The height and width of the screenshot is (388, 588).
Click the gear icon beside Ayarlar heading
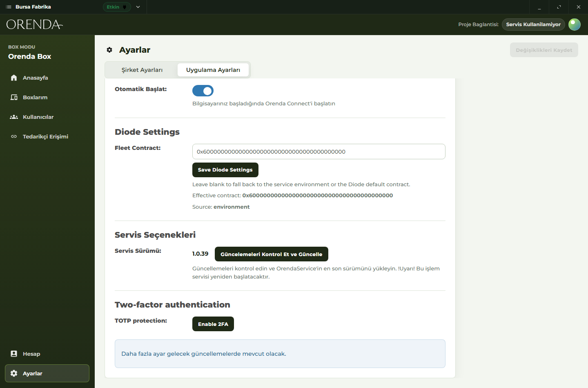(109, 50)
